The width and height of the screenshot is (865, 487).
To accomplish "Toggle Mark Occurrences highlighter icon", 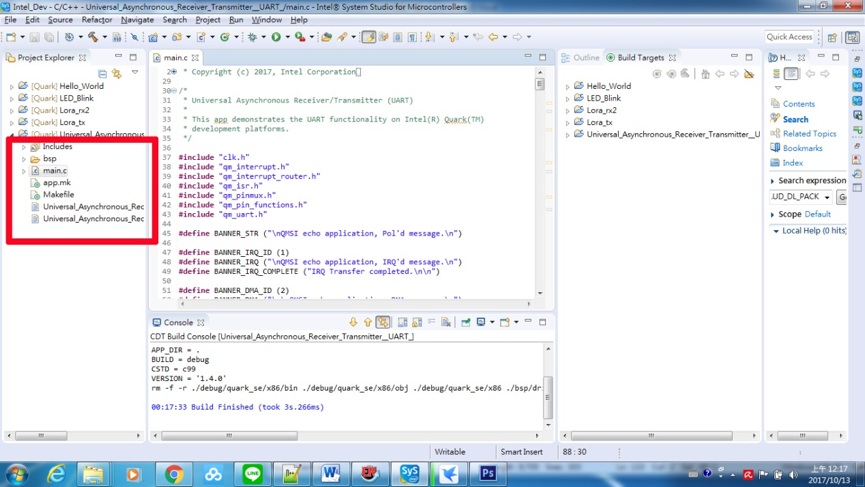I will click(x=369, y=37).
